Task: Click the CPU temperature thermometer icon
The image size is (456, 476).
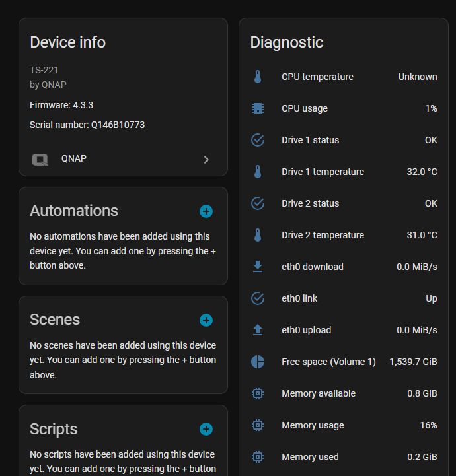Action: coord(258,77)
